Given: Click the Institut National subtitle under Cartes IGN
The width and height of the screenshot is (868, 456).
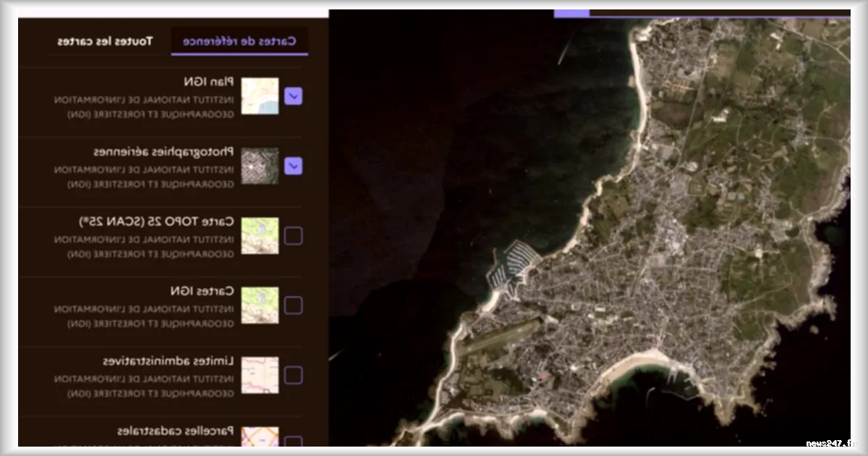Looking at the screenshot, I should click(144, 316).
